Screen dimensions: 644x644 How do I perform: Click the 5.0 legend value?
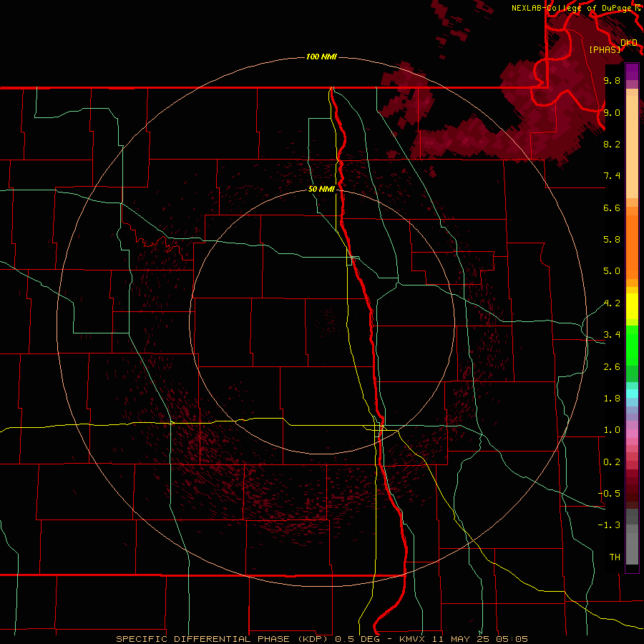click(612, 271)
